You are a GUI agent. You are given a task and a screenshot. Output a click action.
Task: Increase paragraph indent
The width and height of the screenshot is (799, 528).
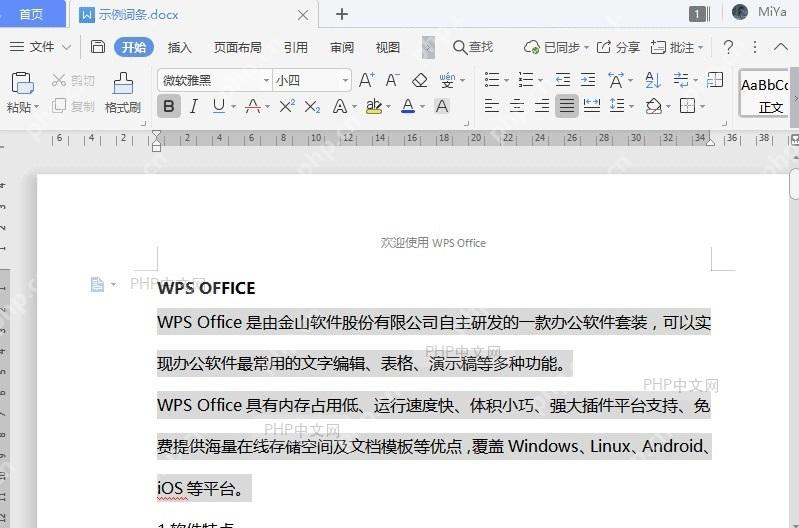588,80
